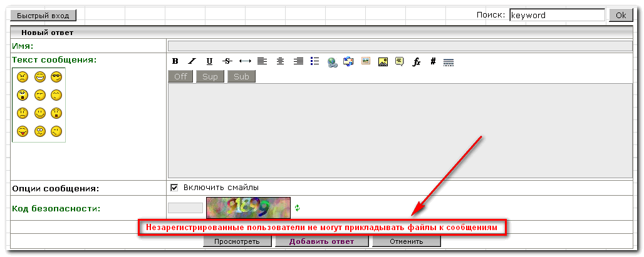Insert the big laughing smiley
Screen dimensions: 644x257
coord(39,77)
